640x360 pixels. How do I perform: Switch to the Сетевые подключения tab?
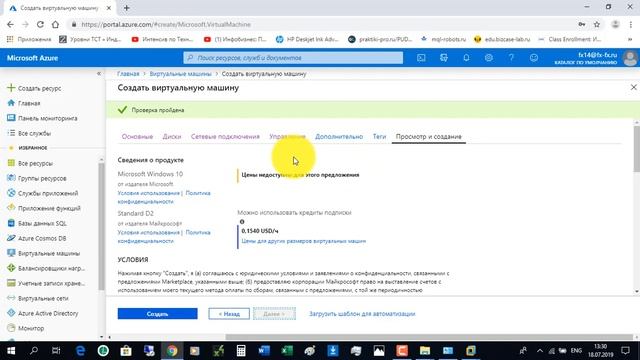coord(225,137)
